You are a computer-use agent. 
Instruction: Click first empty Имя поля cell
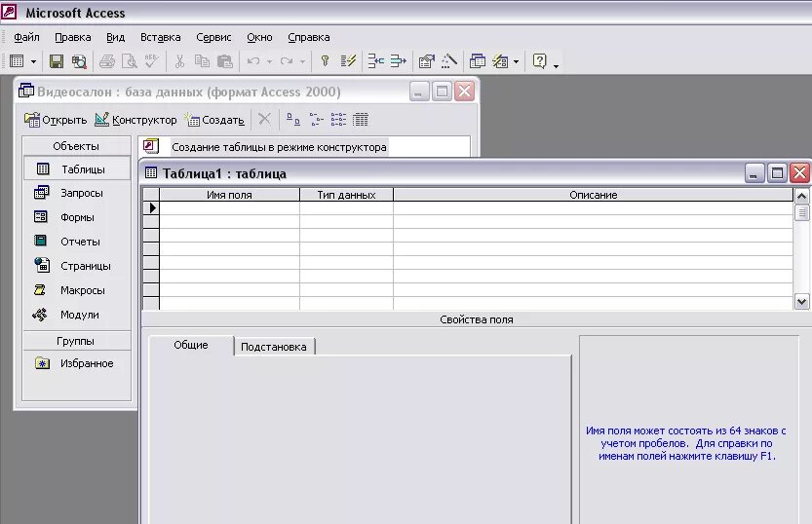[x=229, y=208]
